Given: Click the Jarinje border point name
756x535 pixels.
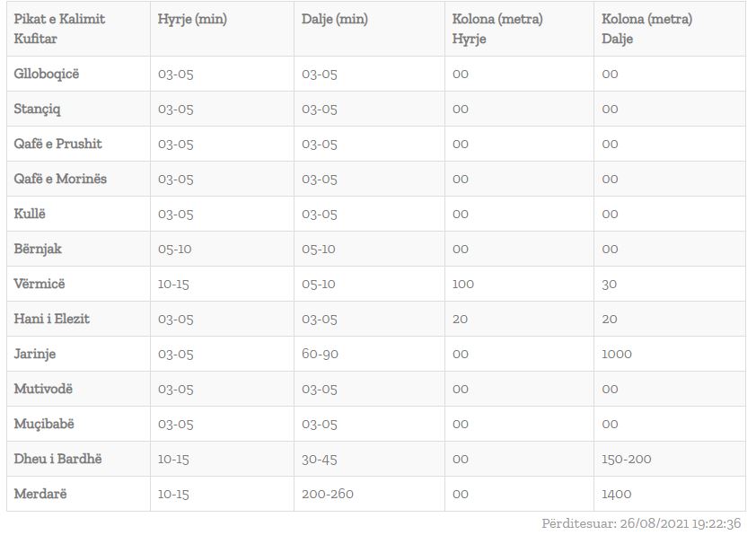Looking at the screenshot, I should click(x=35, y=354).
